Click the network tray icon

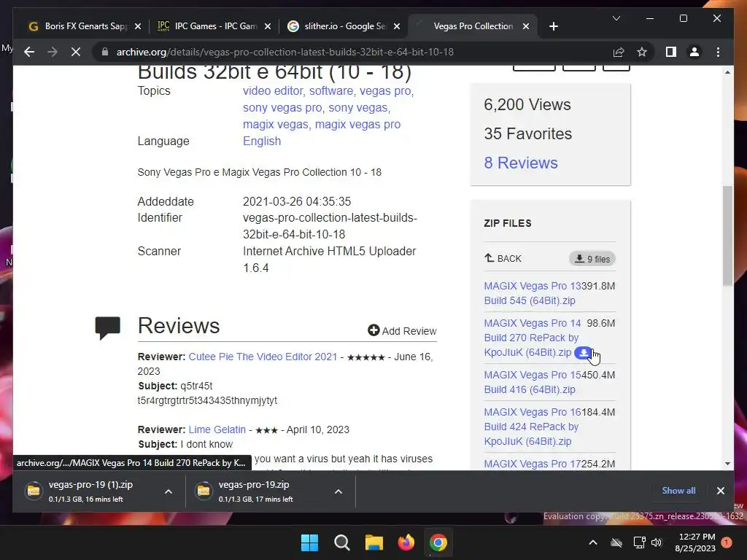639,542
